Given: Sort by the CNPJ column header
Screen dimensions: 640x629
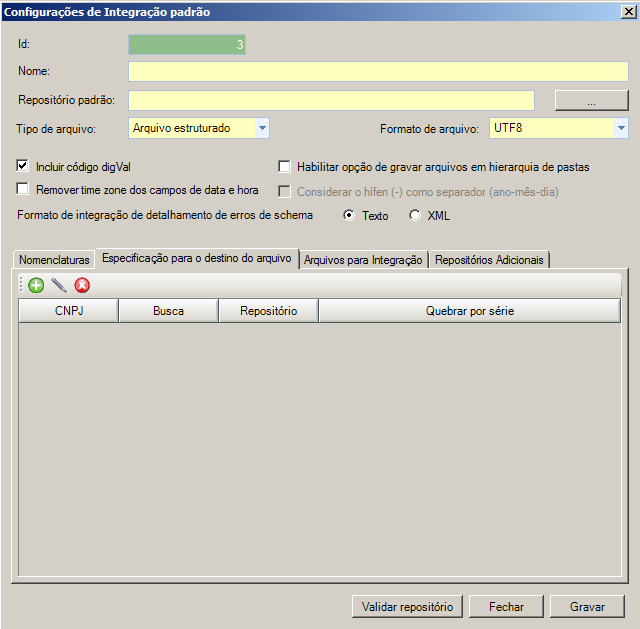Looking at the screenshot, I should 69,311.
